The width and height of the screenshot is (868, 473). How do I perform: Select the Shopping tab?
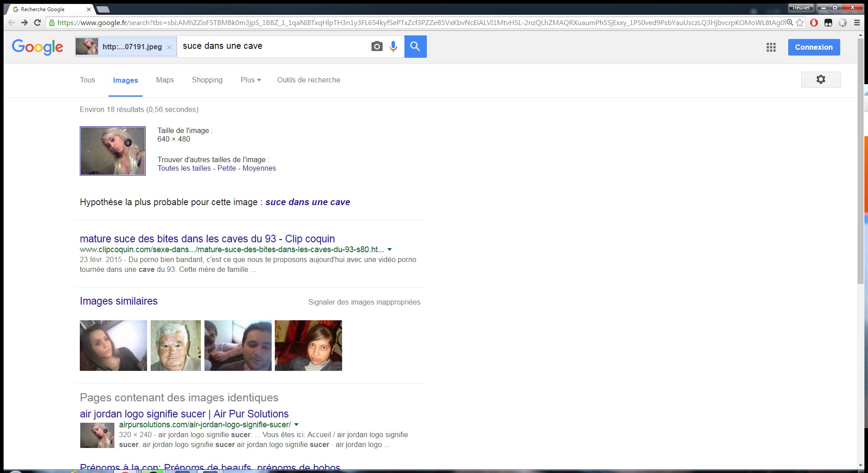(207, 80)
